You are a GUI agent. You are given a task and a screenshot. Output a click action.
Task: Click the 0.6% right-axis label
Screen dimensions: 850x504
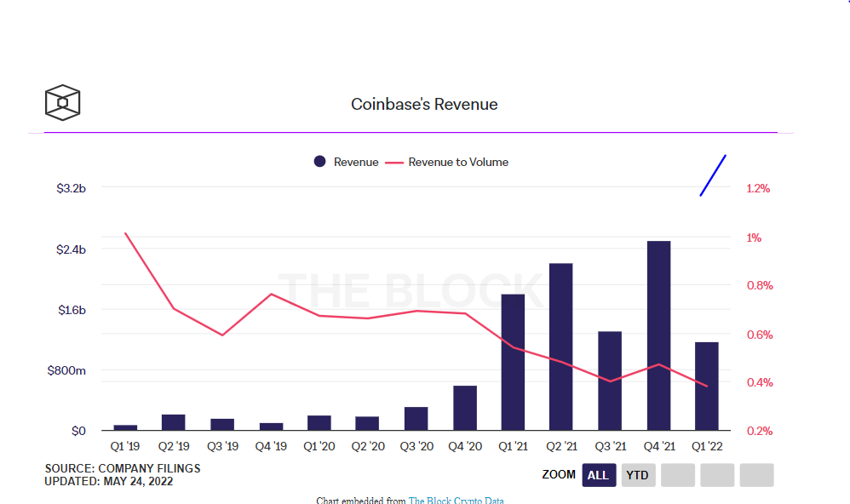pyautogui.click(x=760, y=335)
